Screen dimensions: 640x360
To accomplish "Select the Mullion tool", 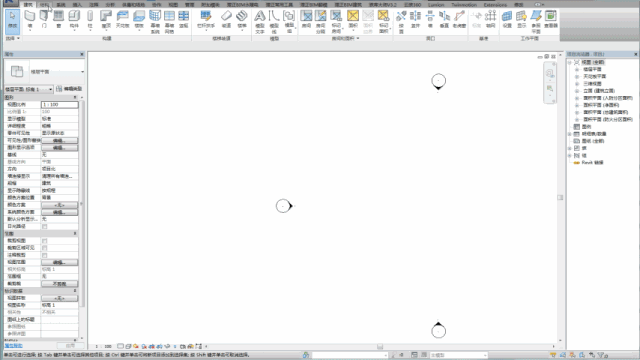I will 184,20.
